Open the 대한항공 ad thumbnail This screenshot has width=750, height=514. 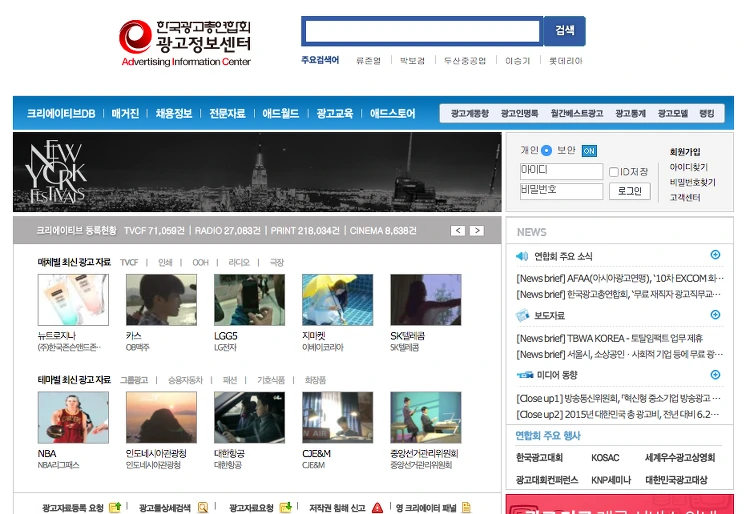tap(249, 417)
